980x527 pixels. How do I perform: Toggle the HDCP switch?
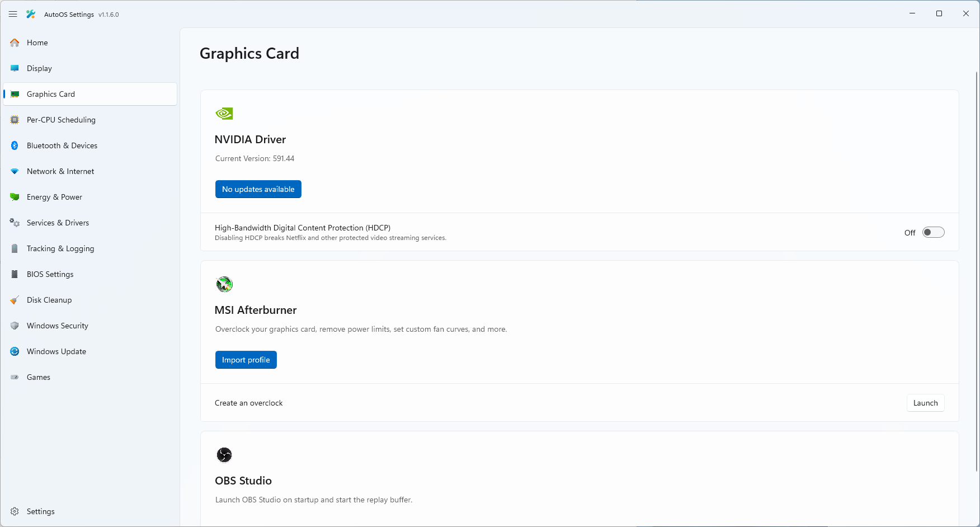tap(933, 232)
